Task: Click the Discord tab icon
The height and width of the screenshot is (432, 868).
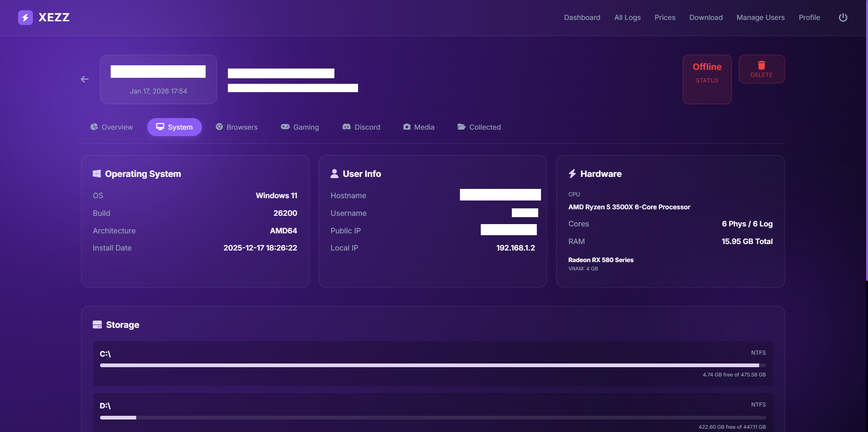Action: point(346,127)
